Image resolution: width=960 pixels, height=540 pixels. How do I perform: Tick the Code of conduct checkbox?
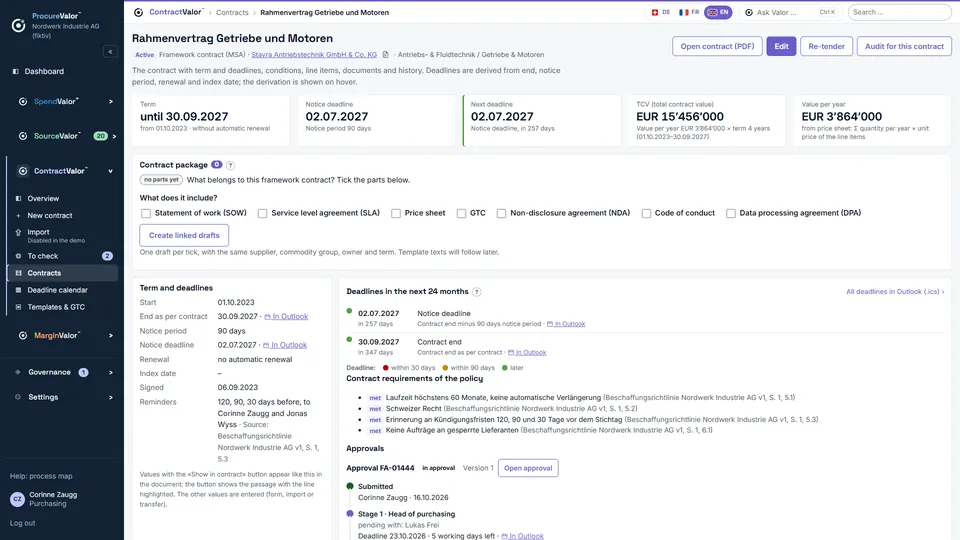coord(646,213)
